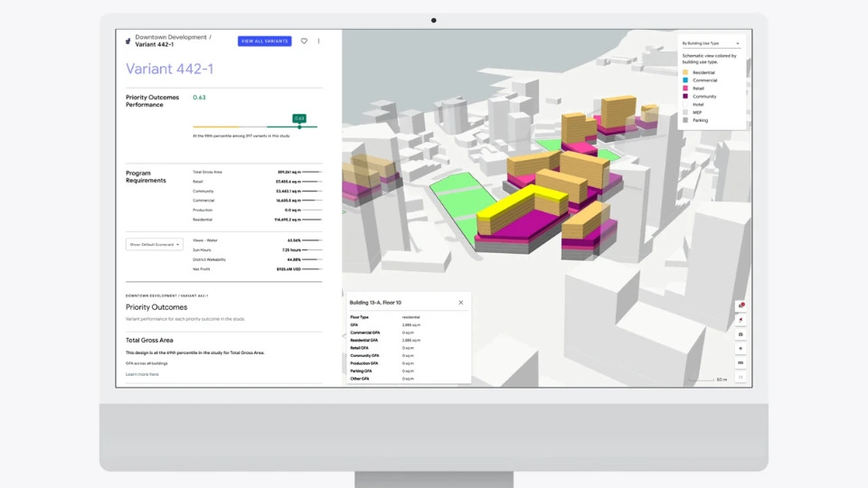Open the three-dot more options menu
The height and width of the screenshot is (488, 868).
(318, 41)
